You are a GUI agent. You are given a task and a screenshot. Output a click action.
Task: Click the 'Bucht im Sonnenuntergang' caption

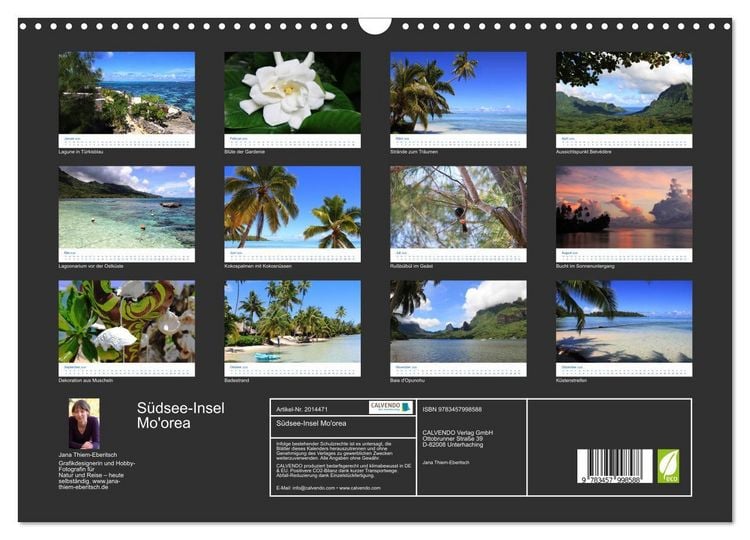(x=585, y=266)
